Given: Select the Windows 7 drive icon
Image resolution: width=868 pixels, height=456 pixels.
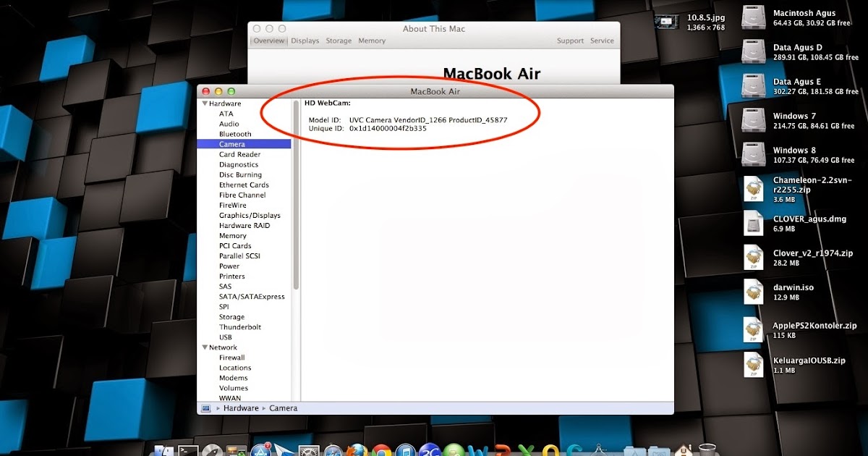Looking at the screenshot, I should (x=754, y=120).
